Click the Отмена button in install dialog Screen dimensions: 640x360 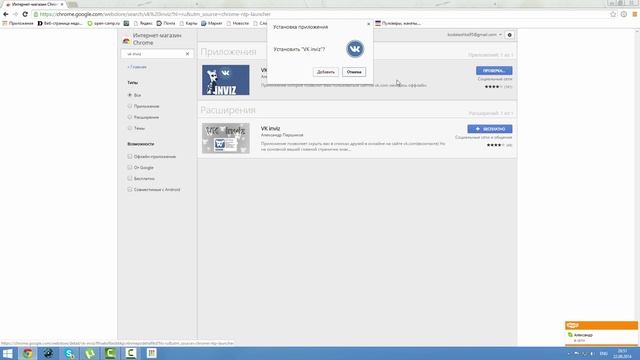(354, 72)
